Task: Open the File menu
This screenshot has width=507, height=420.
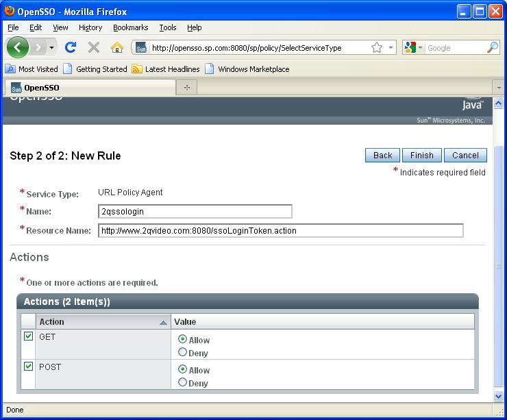Action: [x=13, y=28]
